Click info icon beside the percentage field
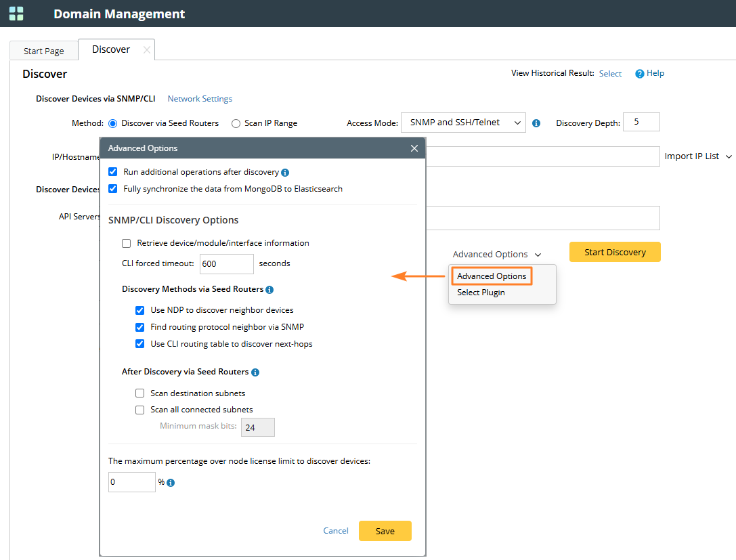 [x=171, y=483]
